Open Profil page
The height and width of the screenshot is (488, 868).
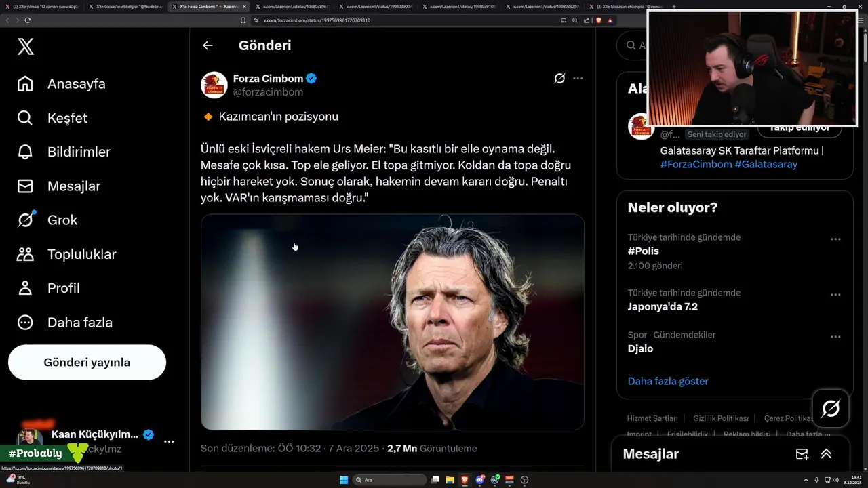(48, 288)
